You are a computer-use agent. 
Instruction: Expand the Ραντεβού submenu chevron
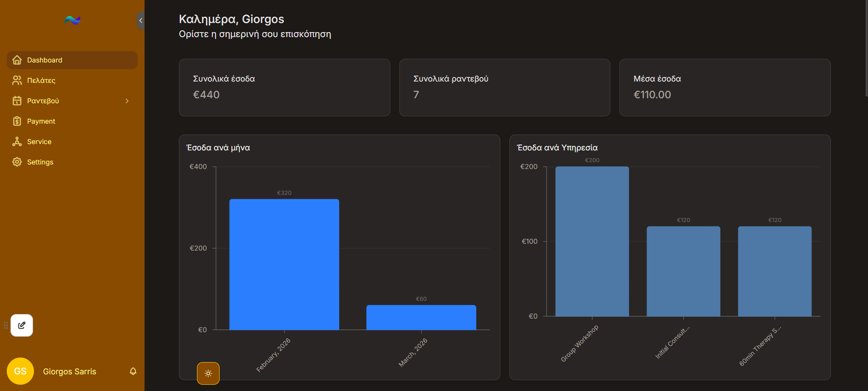coord(127,101)
